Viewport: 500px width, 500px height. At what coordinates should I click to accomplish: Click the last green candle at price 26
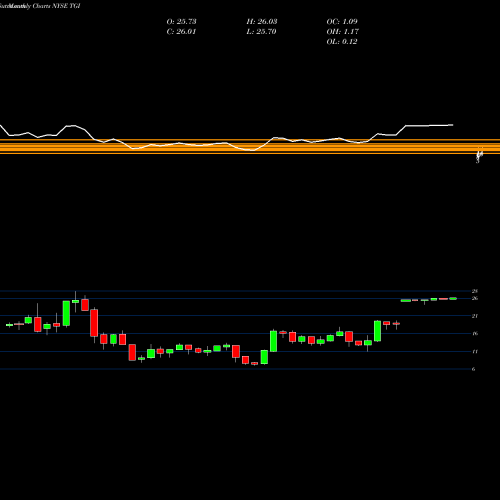pyautogui.click(x=453, y=299)
